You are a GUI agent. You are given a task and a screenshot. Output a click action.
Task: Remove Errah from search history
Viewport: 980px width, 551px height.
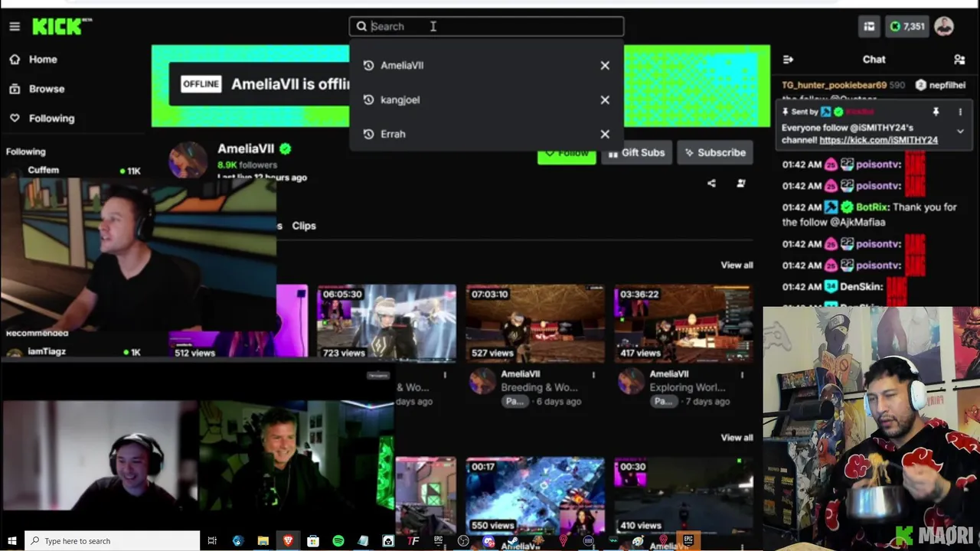(605, 134)
